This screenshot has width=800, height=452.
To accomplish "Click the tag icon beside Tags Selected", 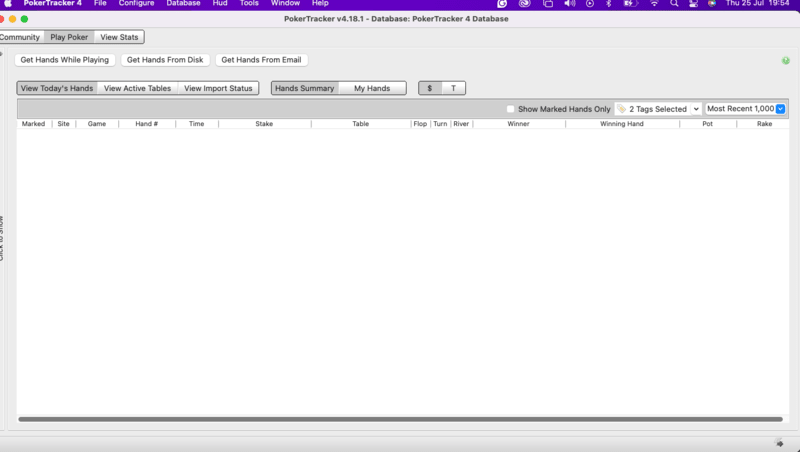I will [x=621, y=109].
